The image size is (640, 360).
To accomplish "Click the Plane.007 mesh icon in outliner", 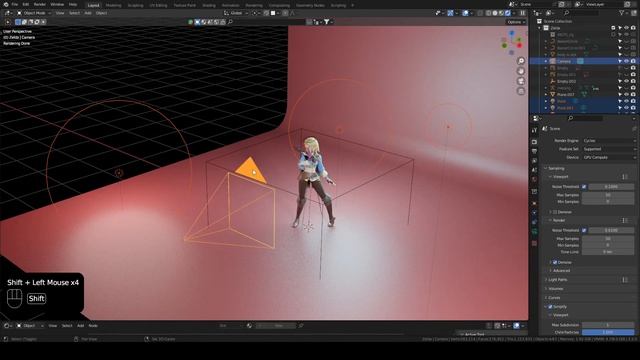I will point(553,94).
